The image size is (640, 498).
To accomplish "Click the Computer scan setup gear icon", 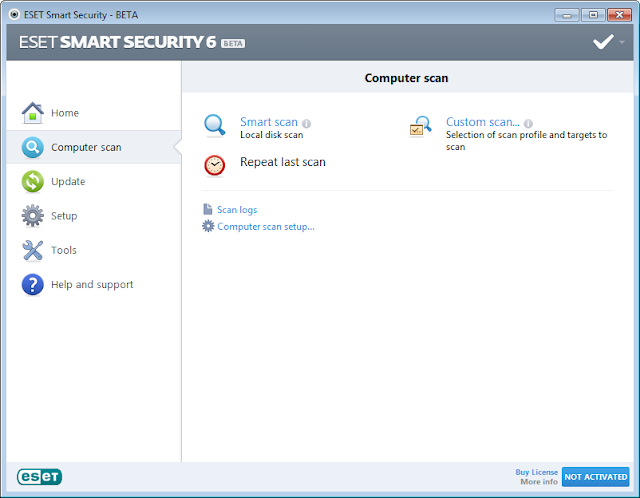I will pyautogui.click(x=208, y=226).
